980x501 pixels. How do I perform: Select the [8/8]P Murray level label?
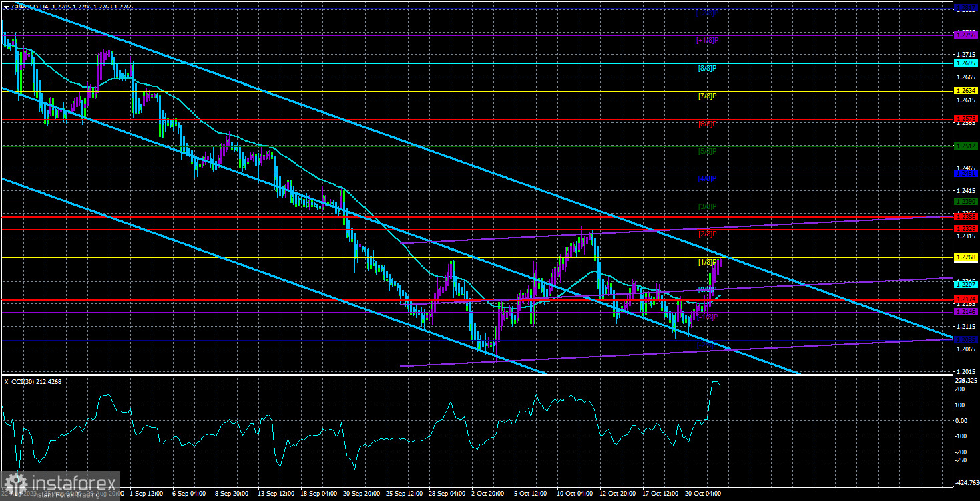tap(708, 68)
